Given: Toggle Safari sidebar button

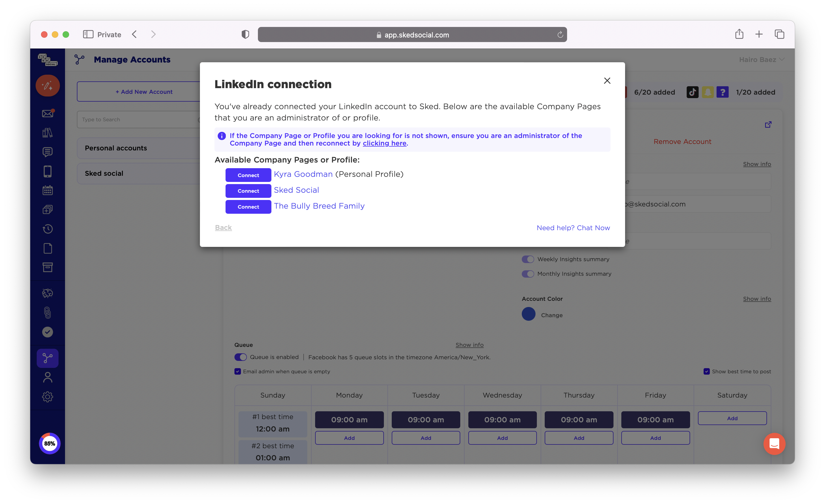Looking at the screenshot, I should pos(88,34).
